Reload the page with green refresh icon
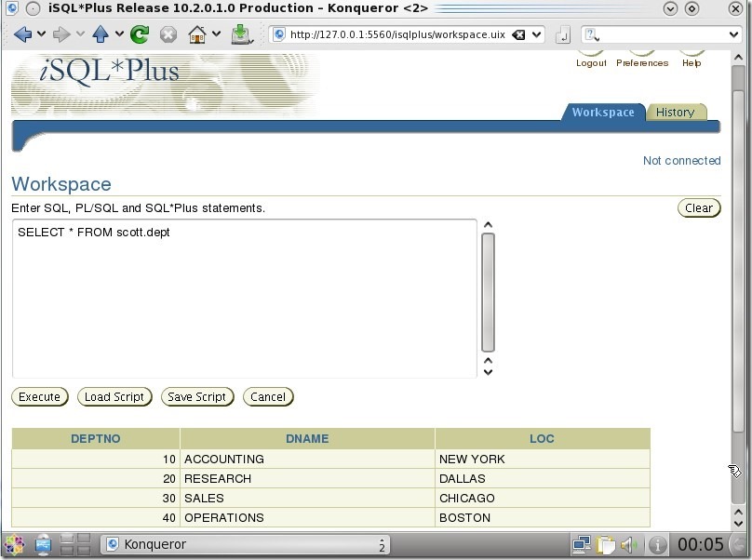 click(140, 34)
